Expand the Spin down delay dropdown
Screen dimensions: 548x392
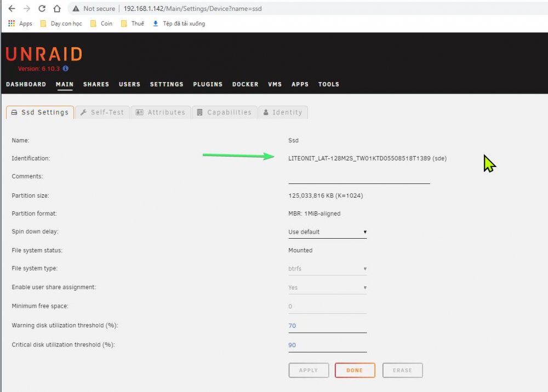point(328,232)
